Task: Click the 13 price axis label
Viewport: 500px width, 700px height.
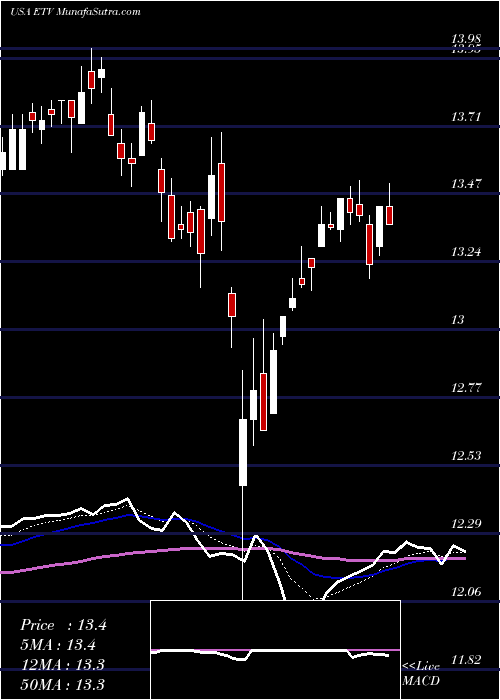Action: pos(458,320)
